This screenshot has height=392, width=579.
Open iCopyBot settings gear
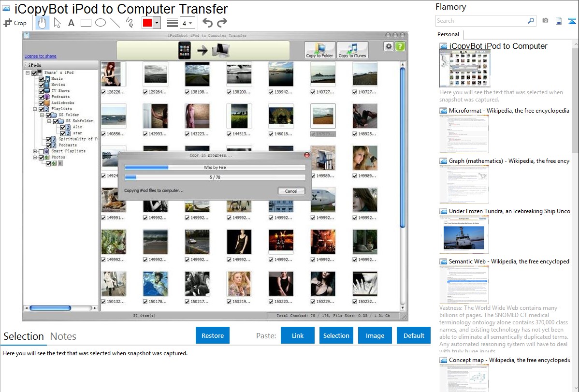click(389, 46)
